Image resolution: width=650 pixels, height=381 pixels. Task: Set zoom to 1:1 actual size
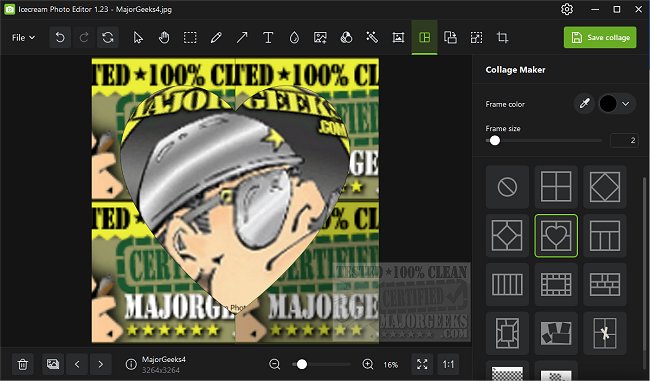448,364
